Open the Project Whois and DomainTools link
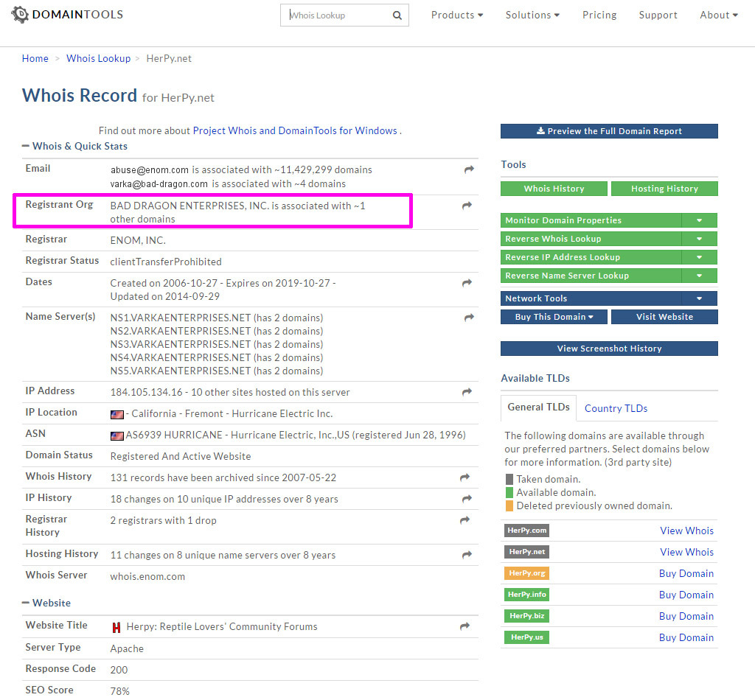Screen dimensions: 755x700 (x=295, y=130)
